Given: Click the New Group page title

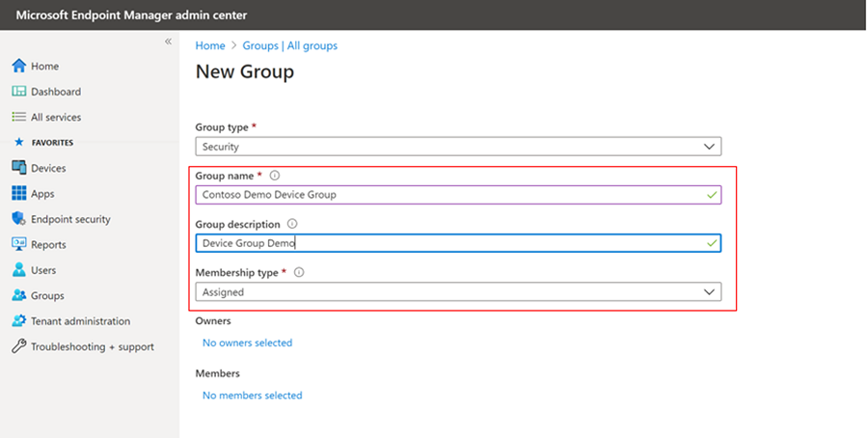Looking at the screenshot, I should click(245, 71).
